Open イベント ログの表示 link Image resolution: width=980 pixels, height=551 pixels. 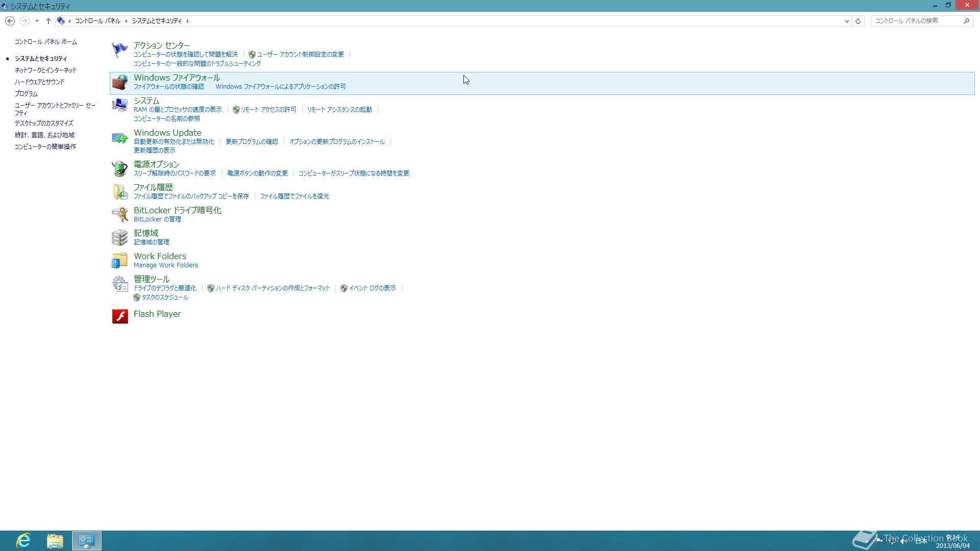[372, 288]
